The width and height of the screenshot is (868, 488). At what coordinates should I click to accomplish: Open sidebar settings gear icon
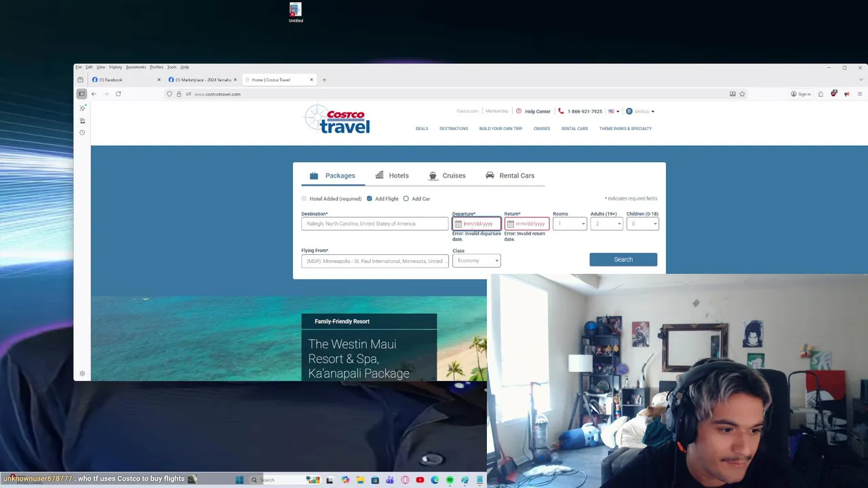[x=82, y=373]
